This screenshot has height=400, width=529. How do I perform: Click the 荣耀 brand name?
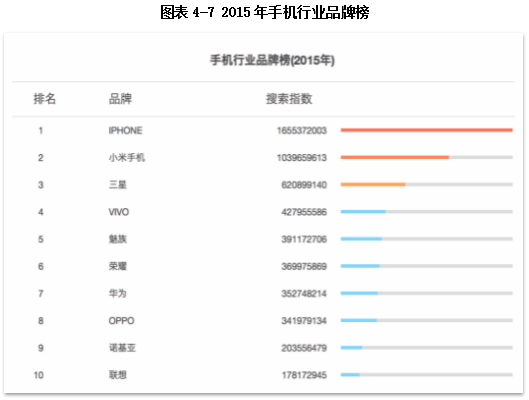click(x=117, y=266)
